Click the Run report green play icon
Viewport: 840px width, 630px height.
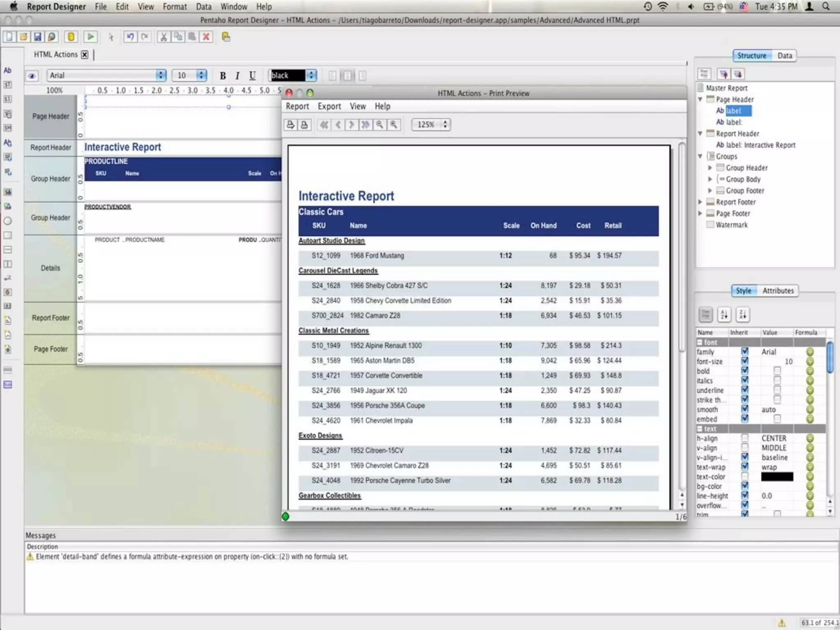(x=90, y=37)
